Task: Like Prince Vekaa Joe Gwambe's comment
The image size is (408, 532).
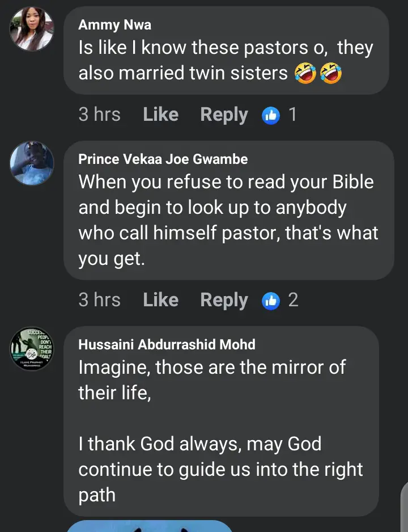Action: [x=160, y=299]
